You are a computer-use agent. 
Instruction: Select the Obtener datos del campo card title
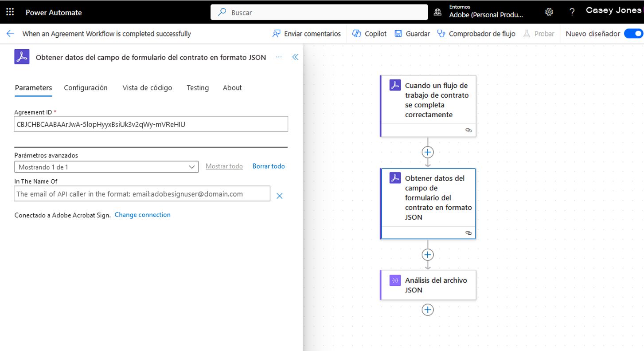(x=438, y=197)
